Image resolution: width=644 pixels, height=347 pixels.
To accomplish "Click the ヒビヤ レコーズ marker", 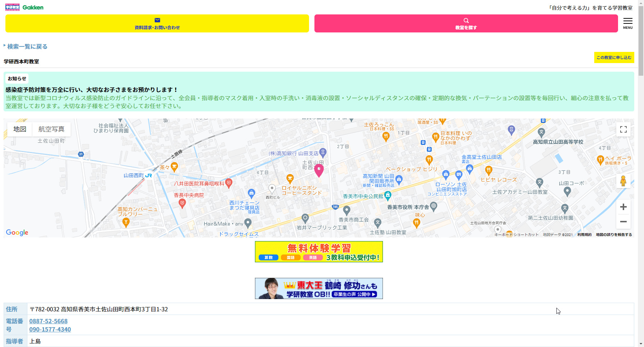I will 489,170.
